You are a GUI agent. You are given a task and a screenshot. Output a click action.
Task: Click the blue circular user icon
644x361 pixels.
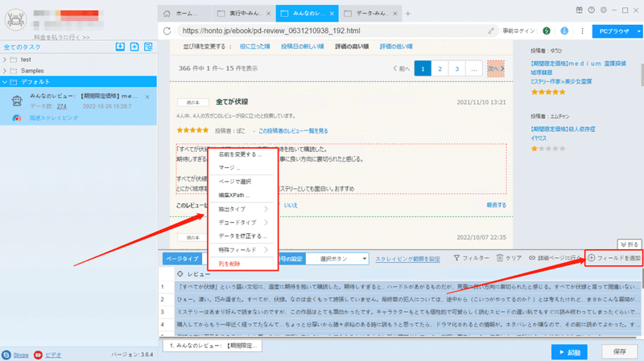pos(564,31)
